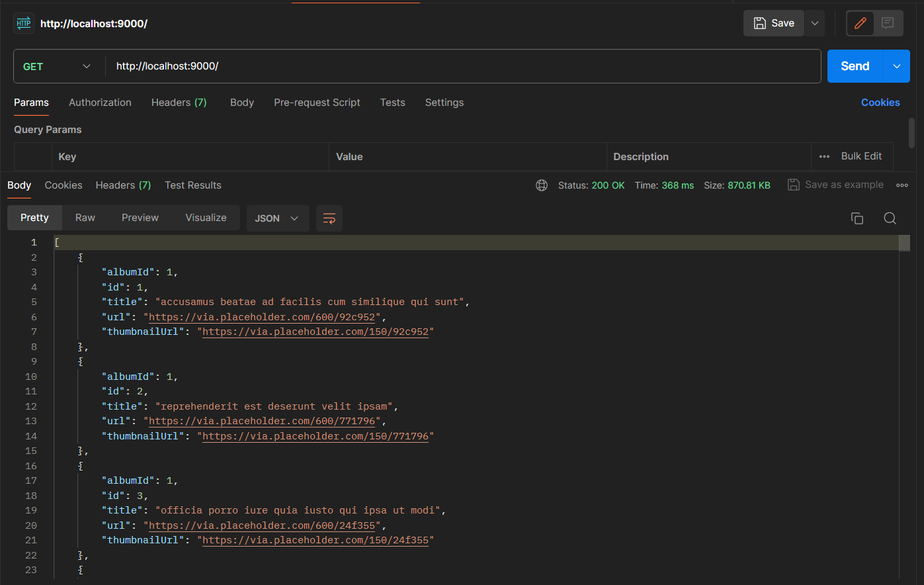Switch response view to Preview

[x=140, y=217]
